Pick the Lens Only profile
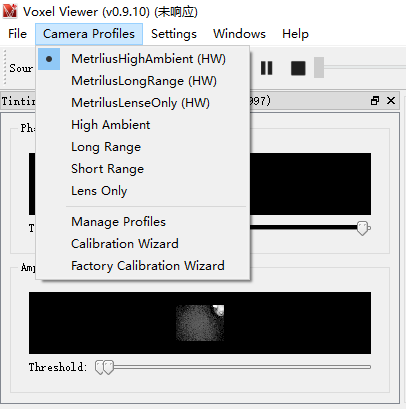 143,191
